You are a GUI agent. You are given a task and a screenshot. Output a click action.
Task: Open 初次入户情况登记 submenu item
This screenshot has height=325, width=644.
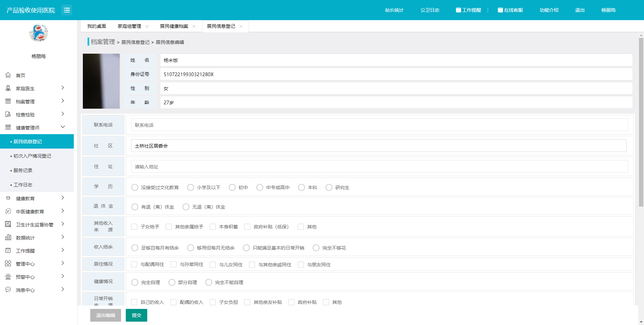click(x=32, y=156)
